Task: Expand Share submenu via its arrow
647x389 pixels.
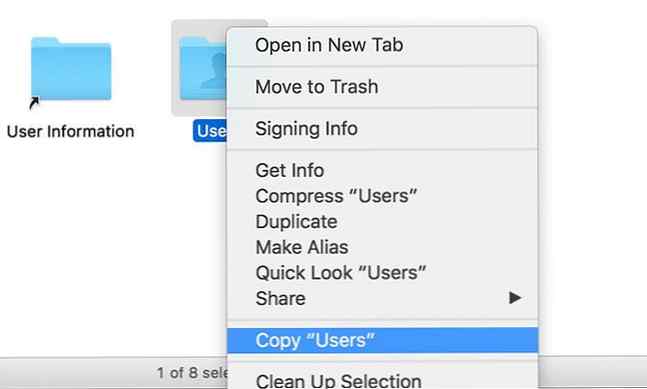Action: 515,297
